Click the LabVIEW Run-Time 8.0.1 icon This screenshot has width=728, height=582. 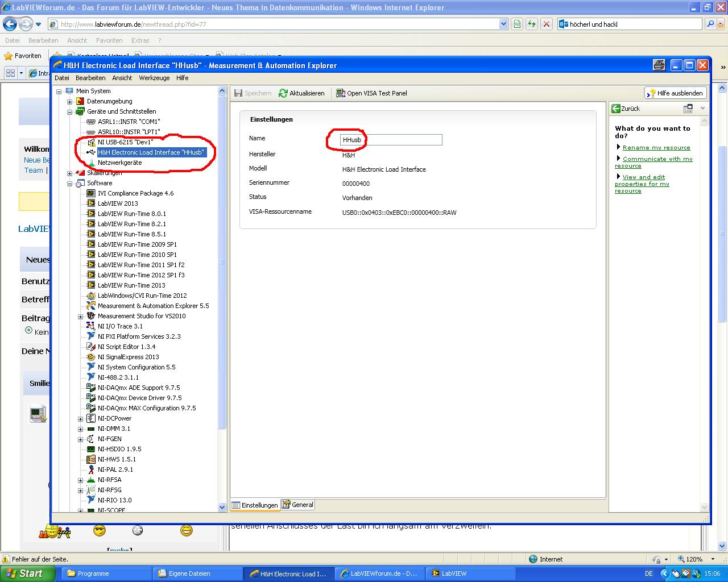(x=91, y=214)
